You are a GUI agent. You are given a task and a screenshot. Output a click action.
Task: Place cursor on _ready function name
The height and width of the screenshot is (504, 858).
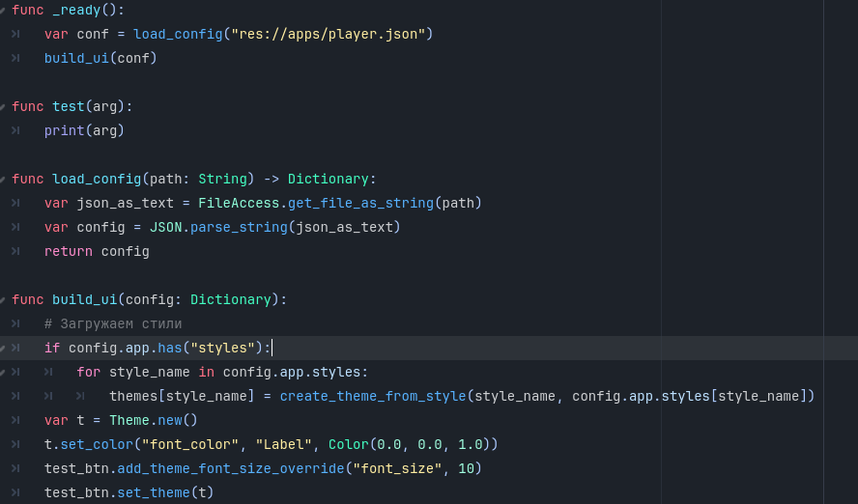(x=76, y=10)
